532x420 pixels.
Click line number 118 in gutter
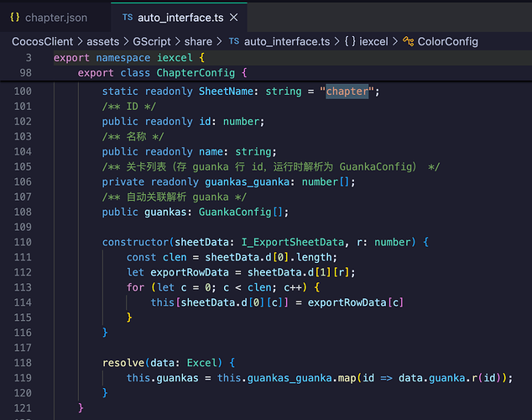pos(23,363)
